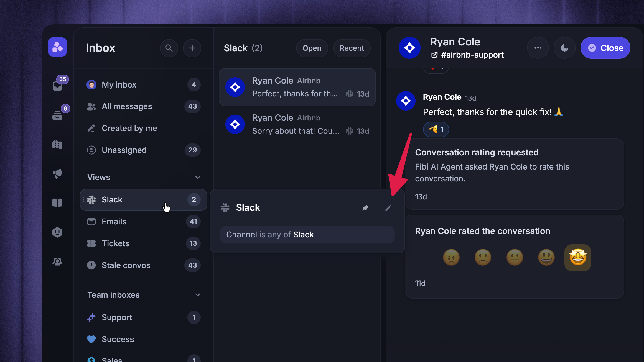This screenshot has height=362, width=644.
Task: Click the plus icon to create new
Action: 192,48
